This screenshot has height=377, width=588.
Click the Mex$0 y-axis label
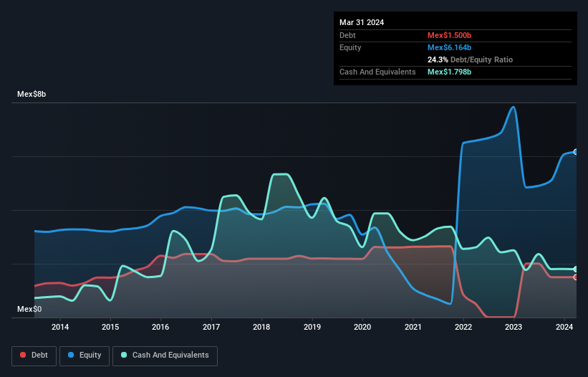point(29,309)
